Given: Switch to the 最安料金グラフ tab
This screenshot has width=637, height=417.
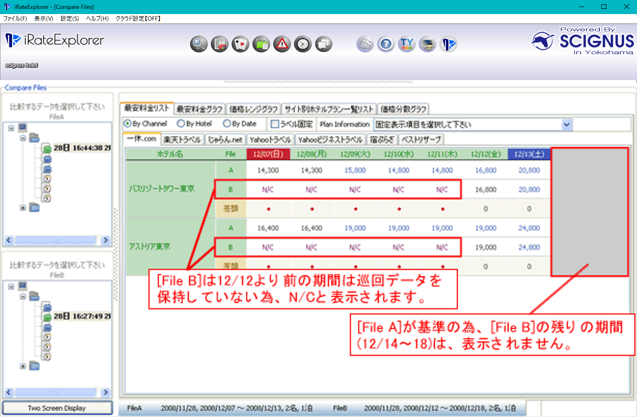Looking at the screenshot, I should tap(201, 108).
